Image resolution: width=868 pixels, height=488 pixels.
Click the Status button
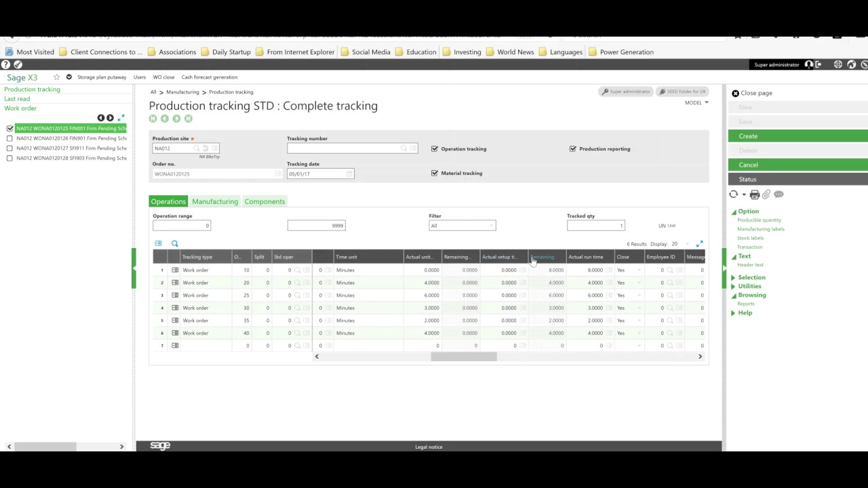[x=798, y=179]
